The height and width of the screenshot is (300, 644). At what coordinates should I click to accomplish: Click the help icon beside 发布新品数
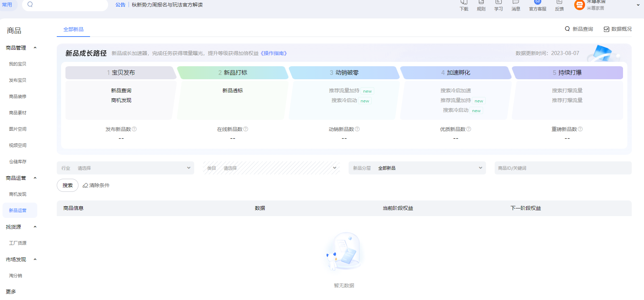134,129
